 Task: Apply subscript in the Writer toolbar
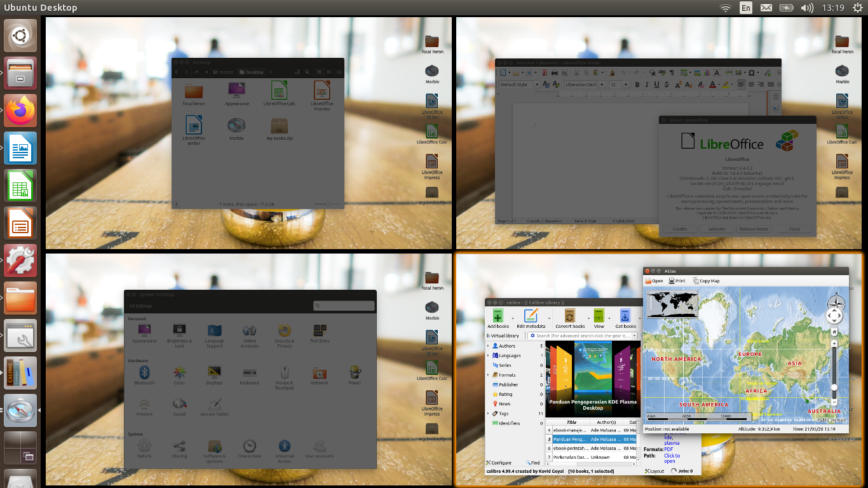(x=688, y=85)
